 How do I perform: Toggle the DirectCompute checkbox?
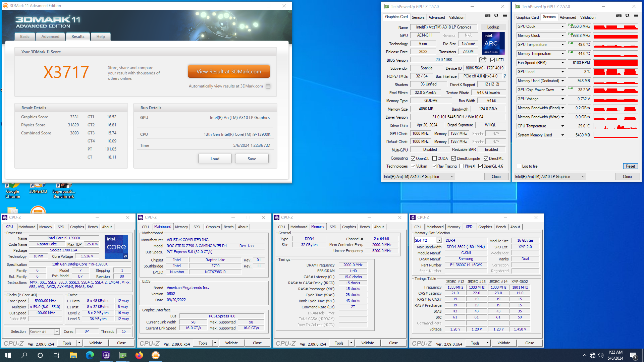pos(453,159)
